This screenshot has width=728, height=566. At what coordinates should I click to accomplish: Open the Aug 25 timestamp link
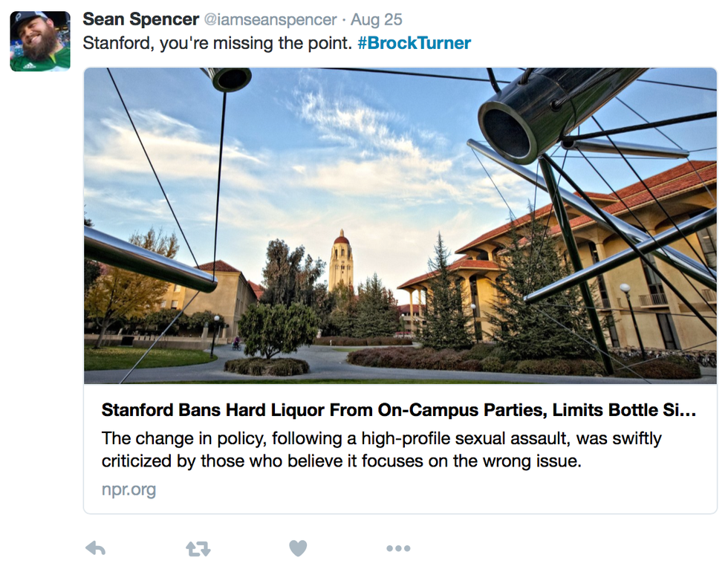point(377,19)
